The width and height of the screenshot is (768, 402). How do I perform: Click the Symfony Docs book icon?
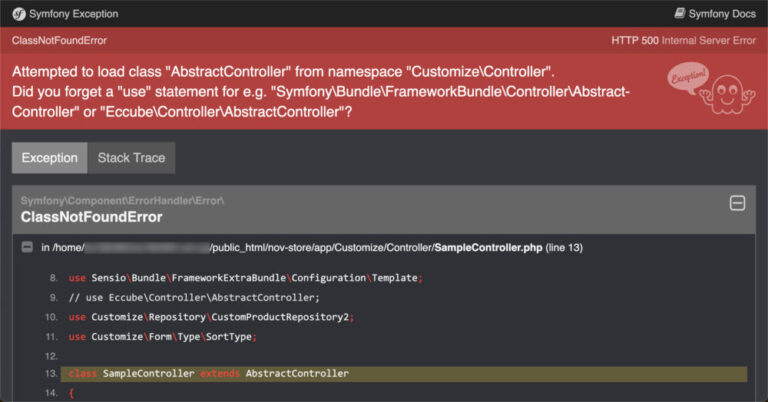[680, 14]
